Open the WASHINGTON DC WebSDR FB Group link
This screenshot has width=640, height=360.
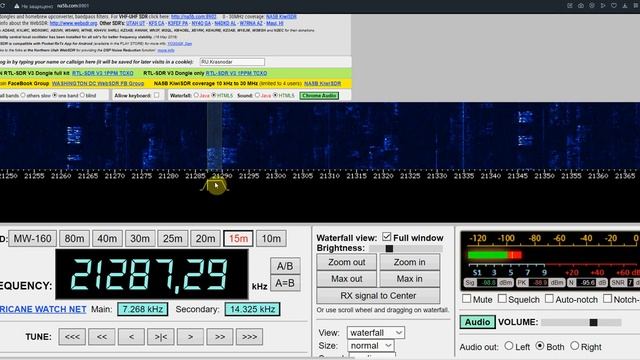point(98,83)
